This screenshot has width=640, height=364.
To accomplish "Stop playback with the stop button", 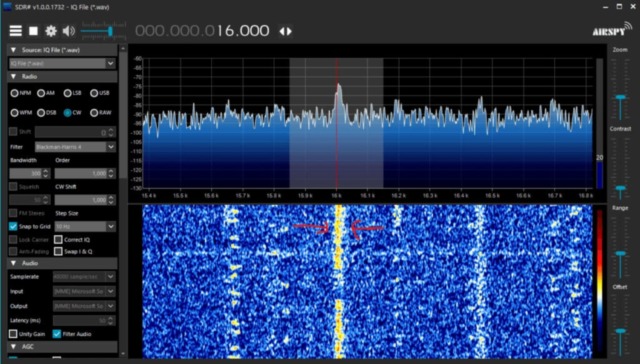I will click(33, 31).
